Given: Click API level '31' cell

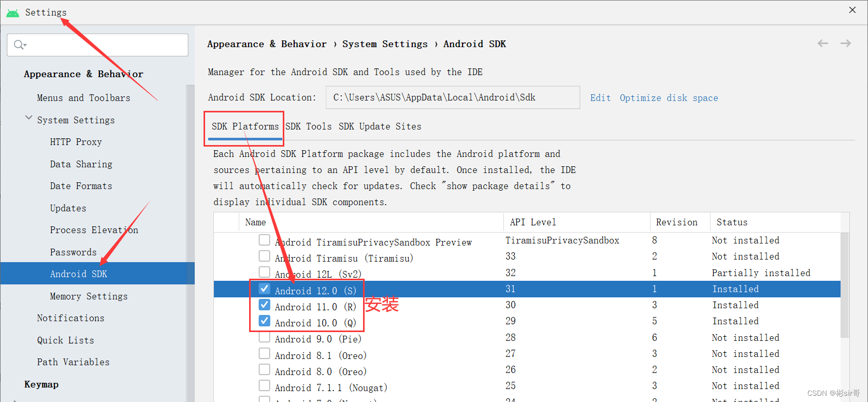Looking at the screenshot, I should [x=511, y=289].
